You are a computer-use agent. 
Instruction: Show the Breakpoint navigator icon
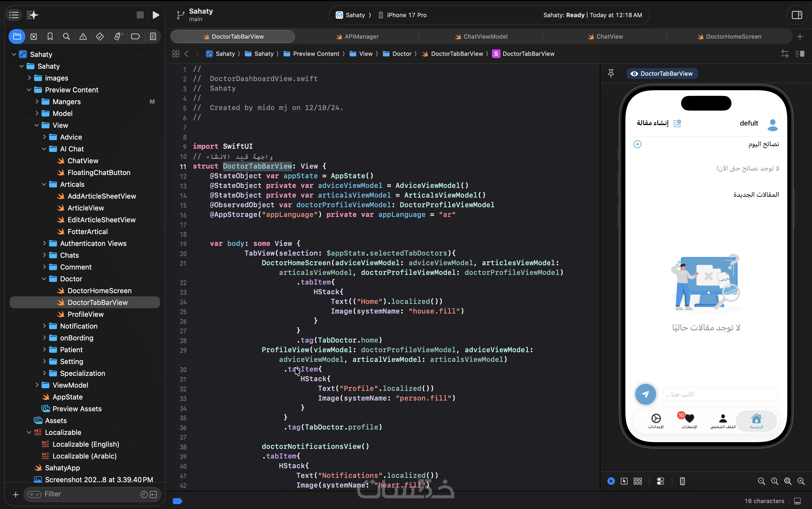point(135,36)
